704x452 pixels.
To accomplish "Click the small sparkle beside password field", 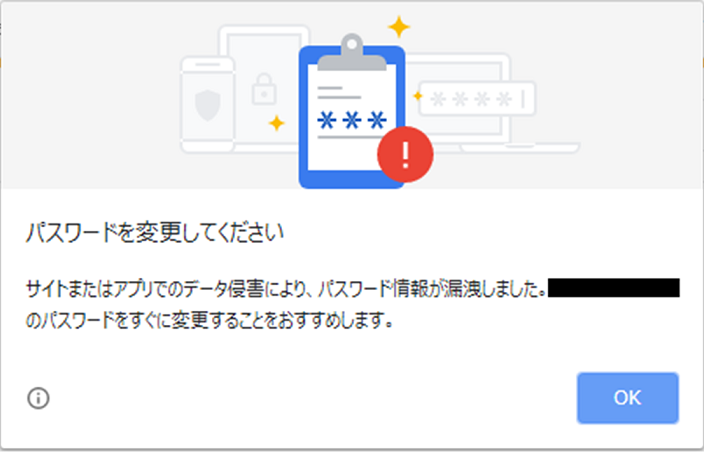I will pos(418,96).
